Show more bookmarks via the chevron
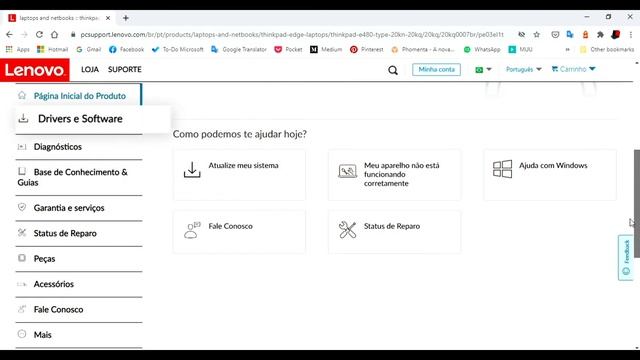 (x=567, y=49)
